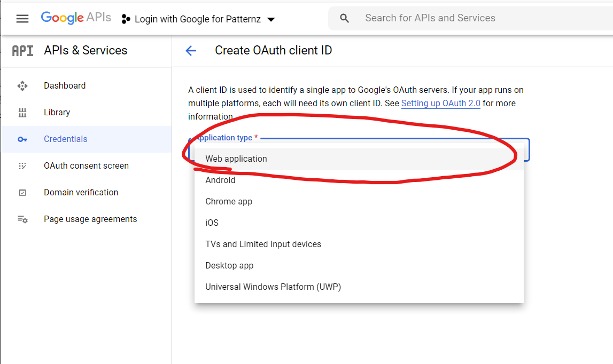
Task: Click the Page usage agreements icon
Action: point(22,219)
